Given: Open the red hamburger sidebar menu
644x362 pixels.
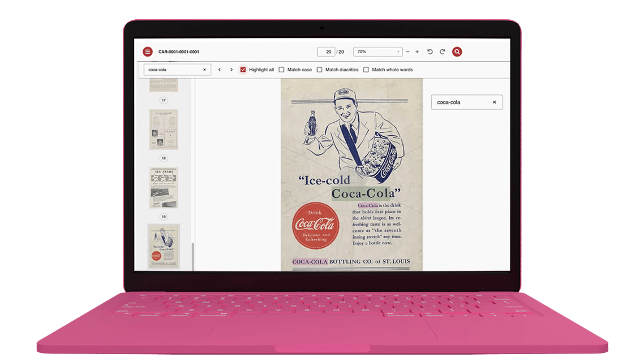Looking at the screenshot, I should [148, 51].
